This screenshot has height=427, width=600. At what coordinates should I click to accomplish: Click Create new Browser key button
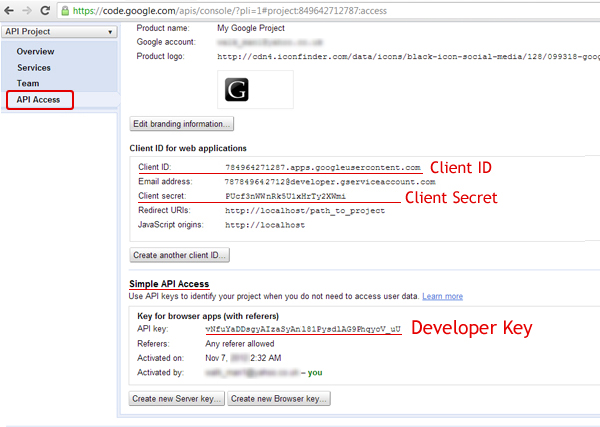(278, 398)
